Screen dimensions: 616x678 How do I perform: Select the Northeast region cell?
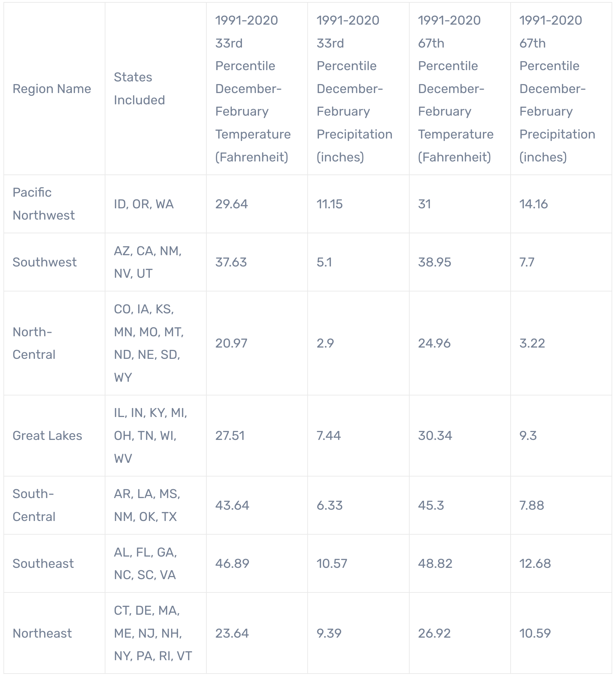point(42,633)
